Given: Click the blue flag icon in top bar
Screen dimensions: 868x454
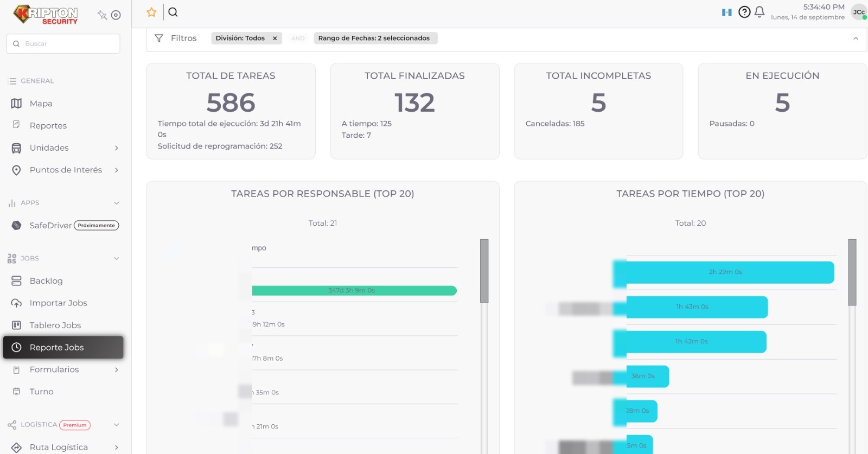Looking at the screenshot, I should 727,12.
